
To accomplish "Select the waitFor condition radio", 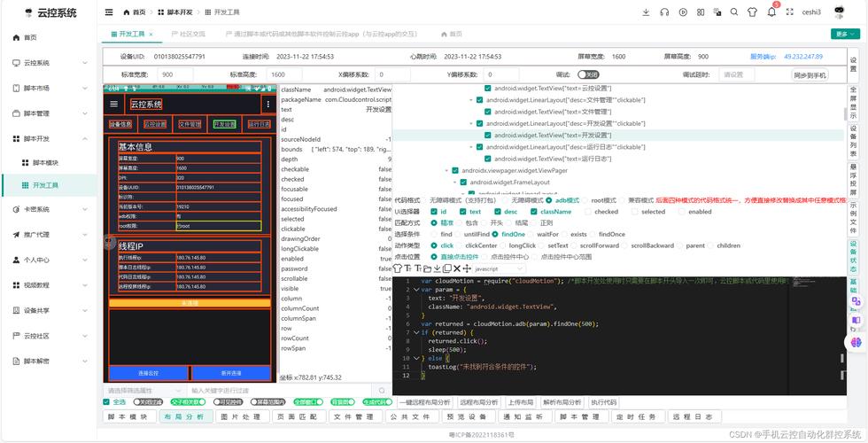I will click(x=531, y=234).
